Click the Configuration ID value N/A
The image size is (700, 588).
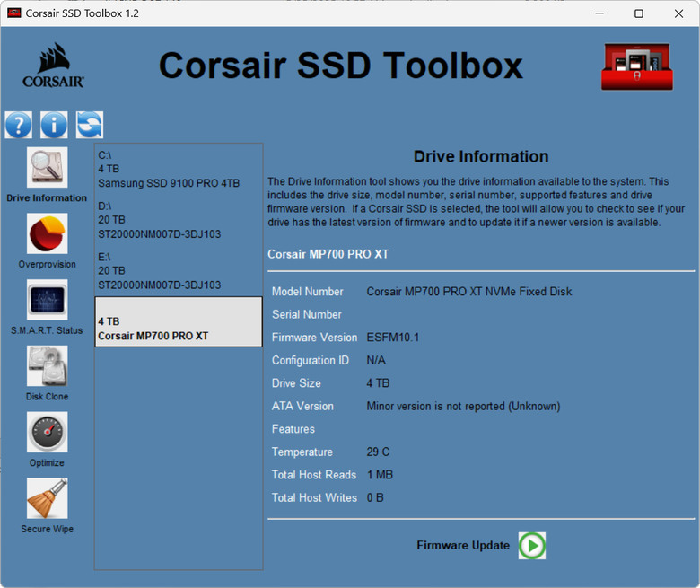(x=376, y=360)
